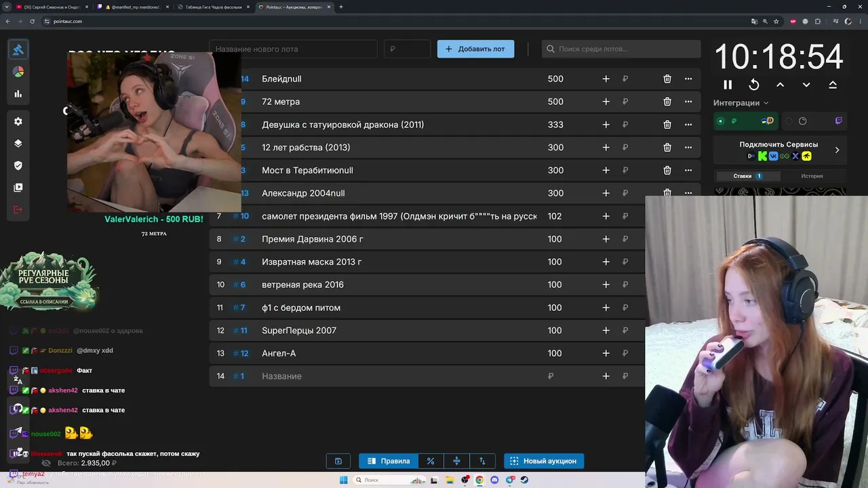Increase timer with the up chevron
Image resolution: width=868 pixels, height=488 pixels.
point(780,85)
